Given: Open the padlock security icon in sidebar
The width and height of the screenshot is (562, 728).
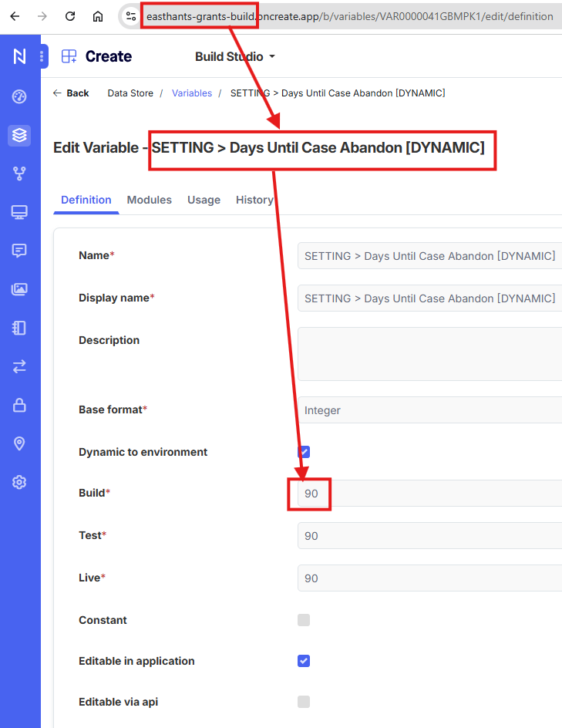Looking at the screenshot, I should [20, 405].
